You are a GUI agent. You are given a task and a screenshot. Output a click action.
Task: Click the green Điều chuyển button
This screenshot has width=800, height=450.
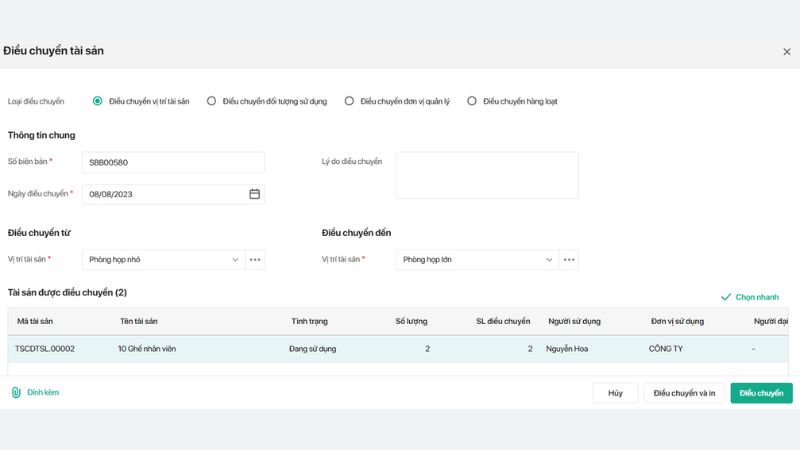[761, 393]
